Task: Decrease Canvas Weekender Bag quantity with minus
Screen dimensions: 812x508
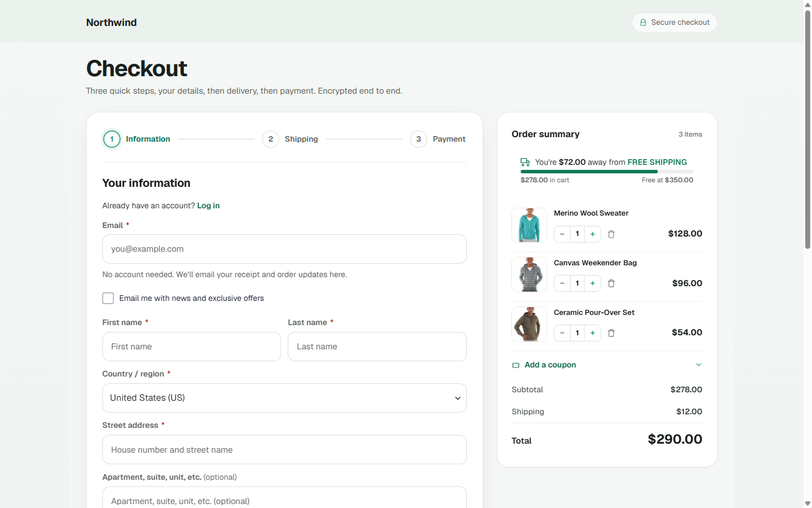Action: [562, 283]
